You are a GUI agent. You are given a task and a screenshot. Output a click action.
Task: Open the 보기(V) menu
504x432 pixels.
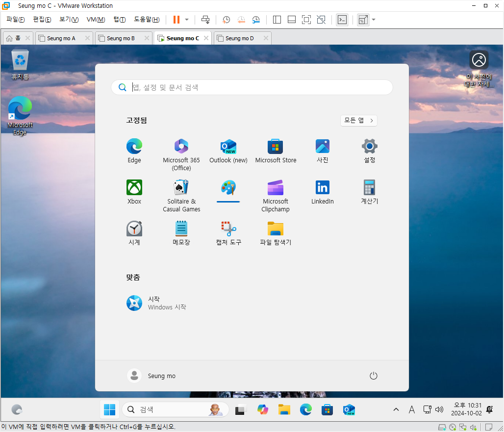coord(69,20)
